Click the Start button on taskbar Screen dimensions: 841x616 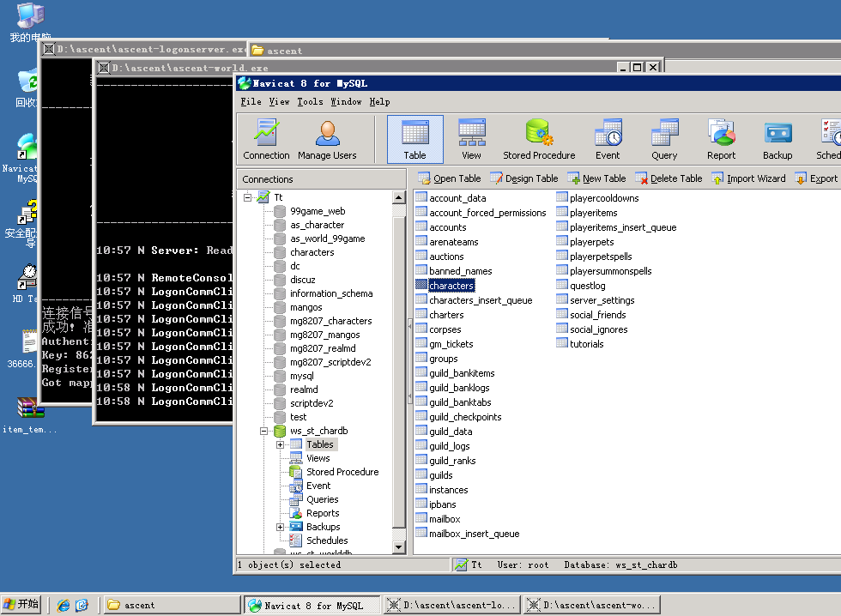coord(21,605)
